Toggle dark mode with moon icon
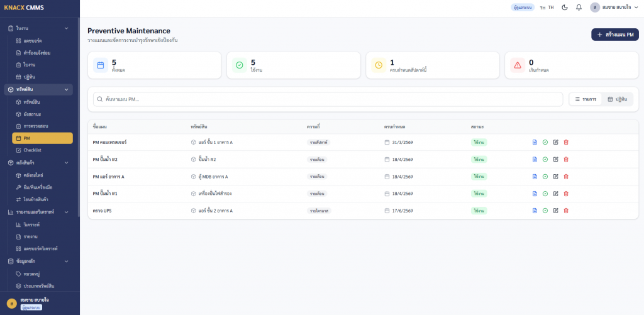The width and height of the screenshot is (644, 315). click(x=564, y=8)
